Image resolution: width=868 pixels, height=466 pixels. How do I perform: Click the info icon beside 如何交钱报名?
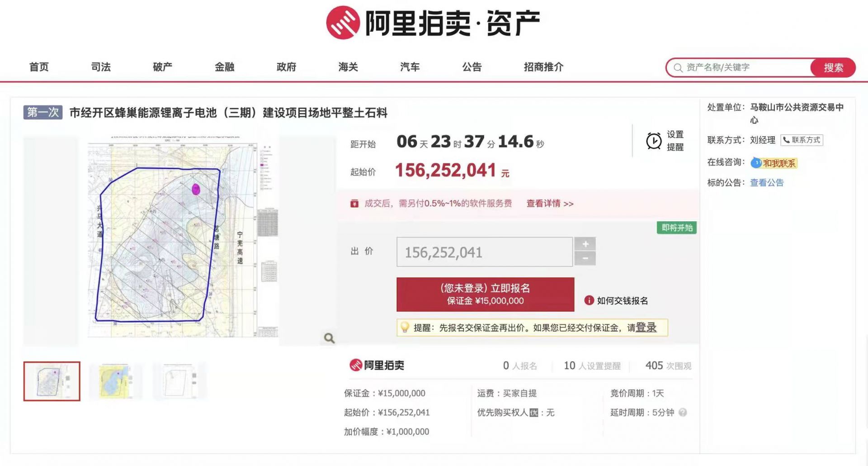589,300
